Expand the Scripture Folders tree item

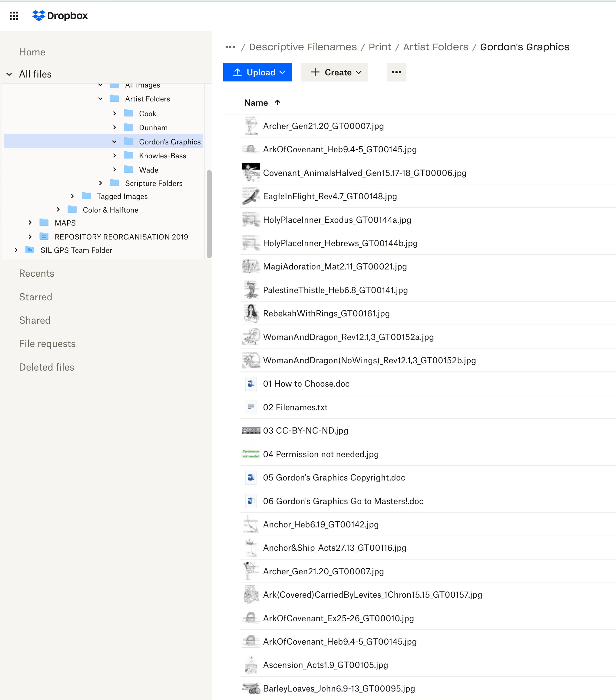(x=100, y=183)
